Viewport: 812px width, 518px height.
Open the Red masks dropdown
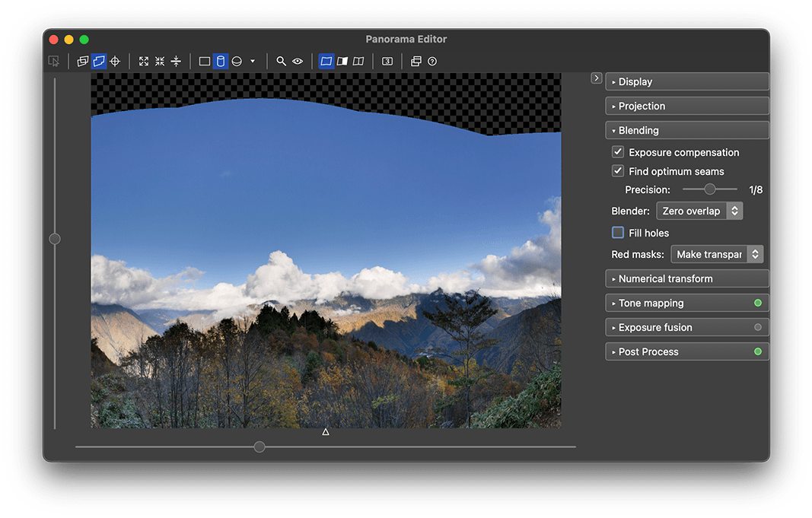pyautogui.click(x=717, y=255)
